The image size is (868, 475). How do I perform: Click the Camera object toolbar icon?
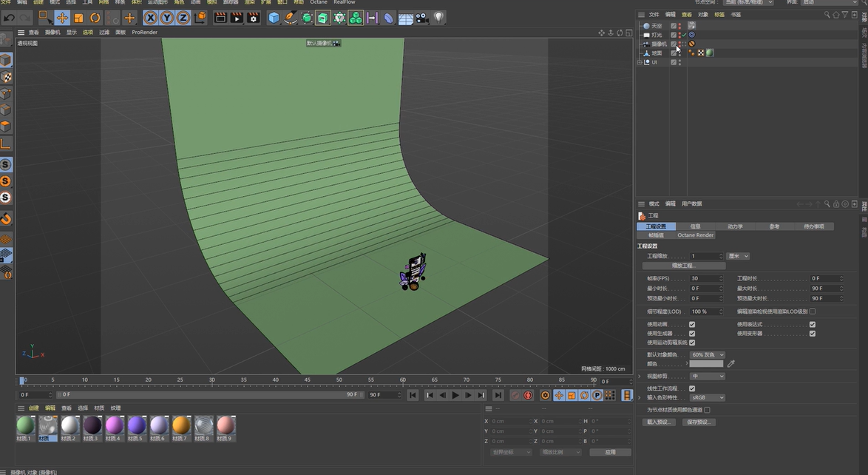click(422, 18)
